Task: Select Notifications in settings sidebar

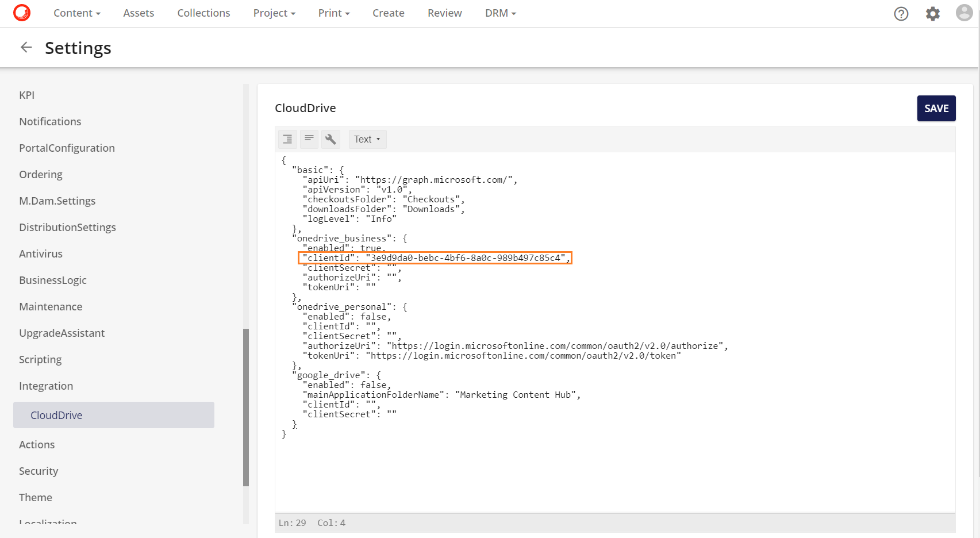Action: tap(50, 121)
